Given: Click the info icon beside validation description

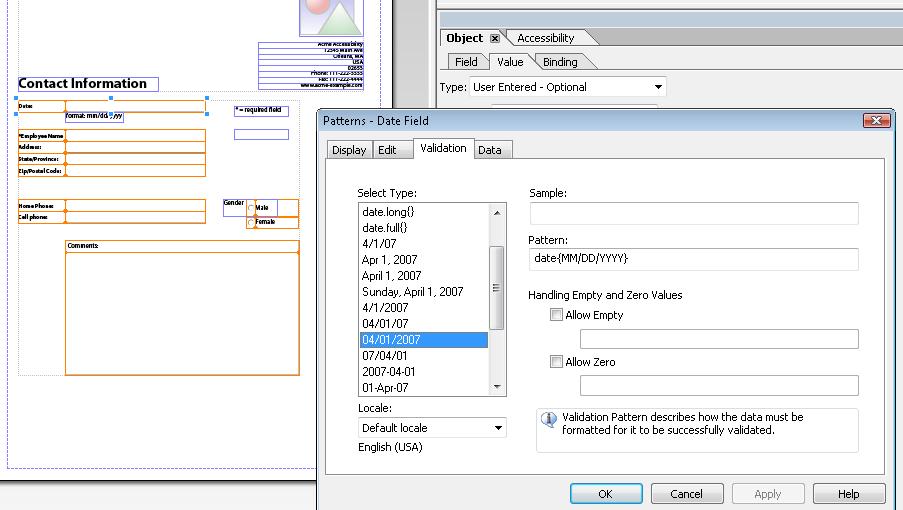Looking at the screenshot, I should [548, 420].
